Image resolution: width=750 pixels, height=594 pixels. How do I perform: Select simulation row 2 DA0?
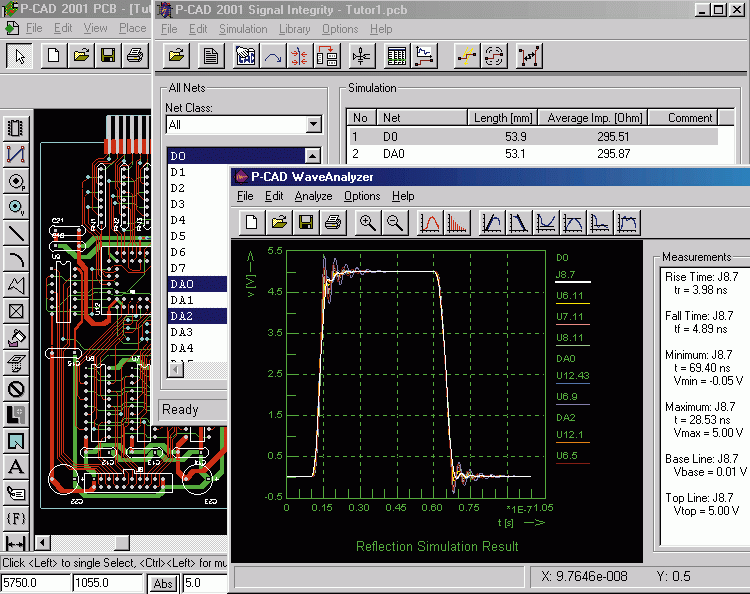click(533, 154)
